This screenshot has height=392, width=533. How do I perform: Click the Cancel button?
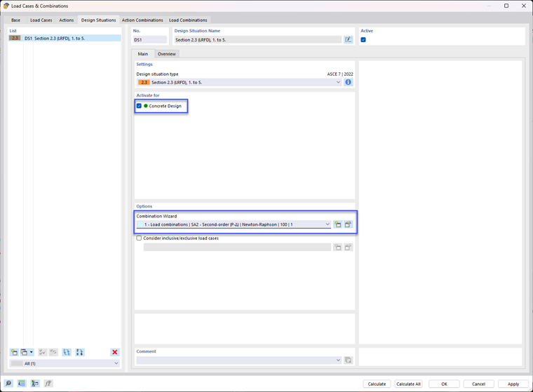[478, 384]
